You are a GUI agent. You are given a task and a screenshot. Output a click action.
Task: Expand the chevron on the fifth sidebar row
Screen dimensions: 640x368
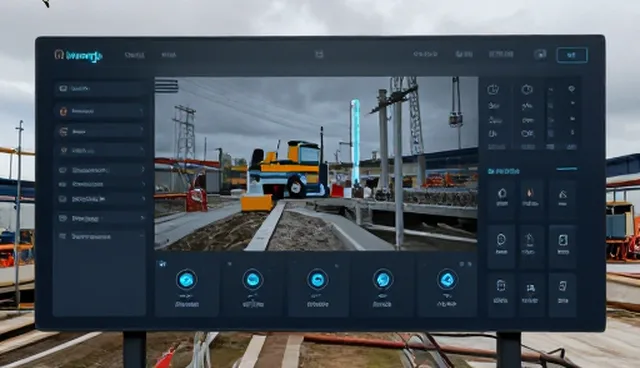(x=142, y=169)
